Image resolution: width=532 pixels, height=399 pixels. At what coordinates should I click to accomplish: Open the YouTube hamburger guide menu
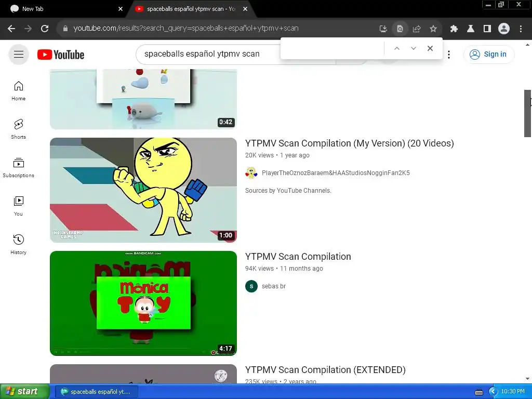coord(19,54)
